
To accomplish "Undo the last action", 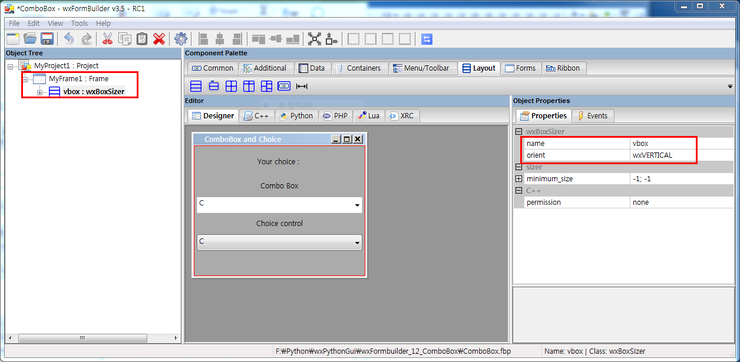I will tap(69, 39).
